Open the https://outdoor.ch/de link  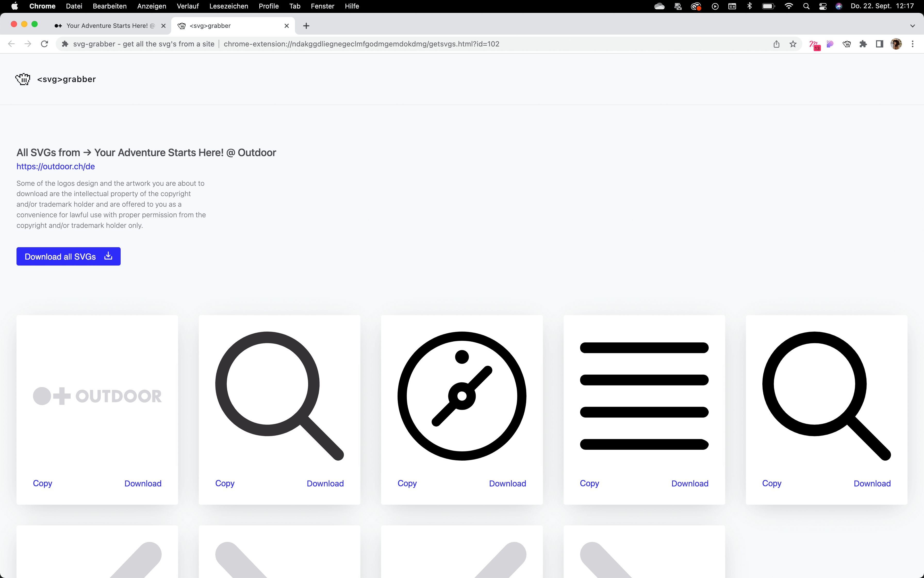click(55, 166)
